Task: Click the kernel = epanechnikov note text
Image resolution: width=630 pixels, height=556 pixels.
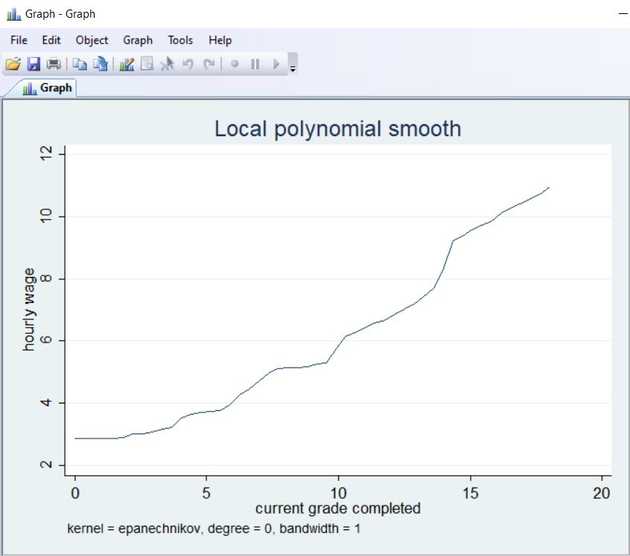Action: [x=213, y=529]
